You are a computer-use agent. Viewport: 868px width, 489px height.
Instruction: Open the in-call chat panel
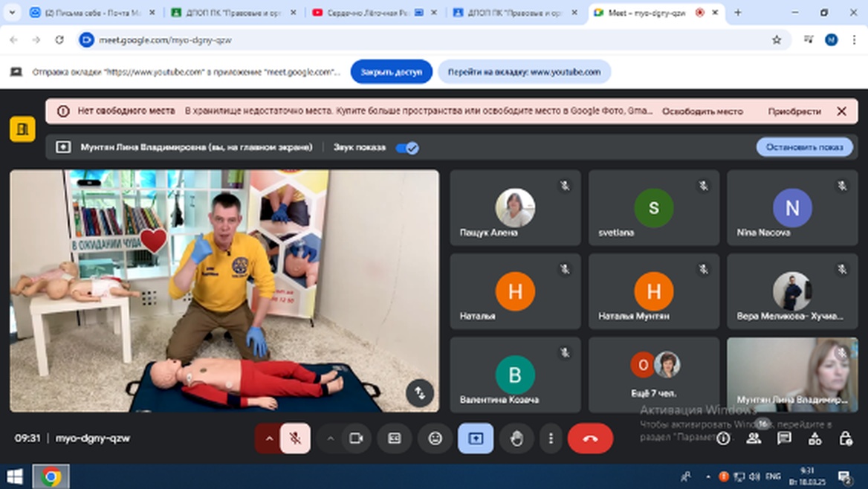784,438
